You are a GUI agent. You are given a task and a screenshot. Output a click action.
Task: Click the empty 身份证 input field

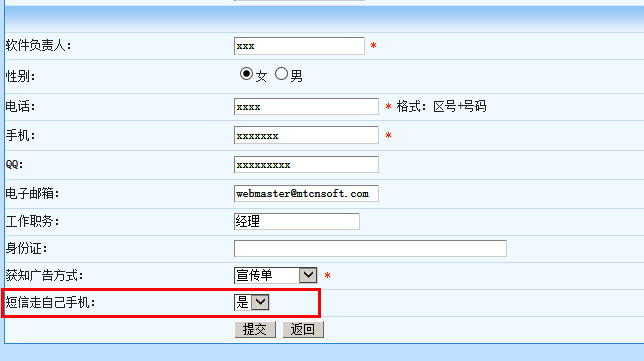coord(370,248)
